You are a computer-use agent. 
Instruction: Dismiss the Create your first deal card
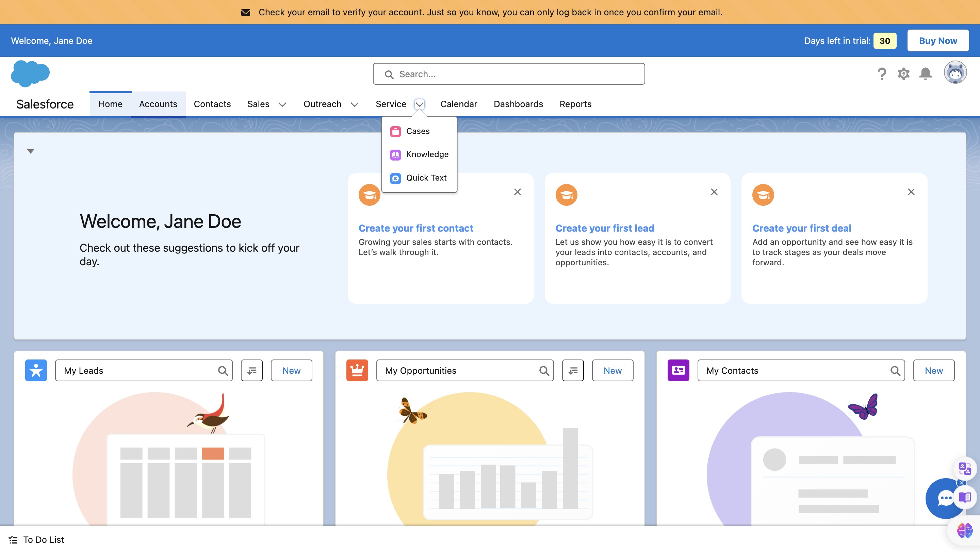pyautogui.click(x=911, y=192)
